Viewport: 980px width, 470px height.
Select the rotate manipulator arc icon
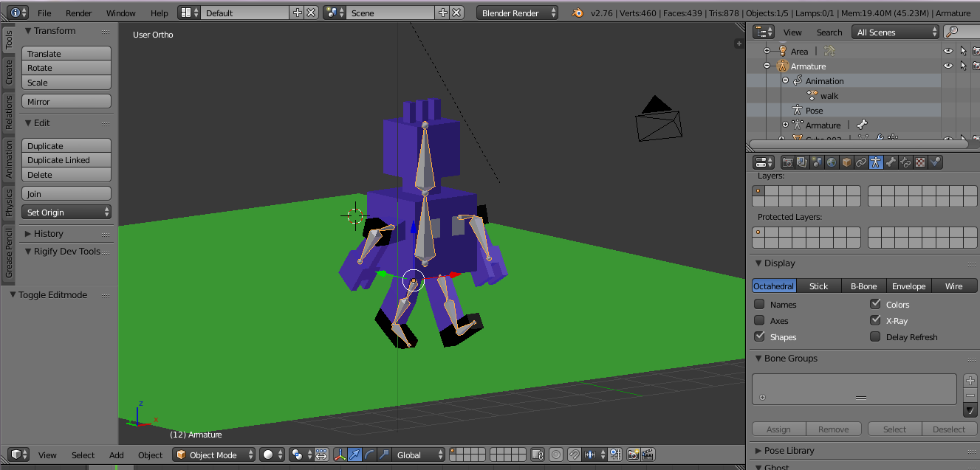tap(369, 455)
